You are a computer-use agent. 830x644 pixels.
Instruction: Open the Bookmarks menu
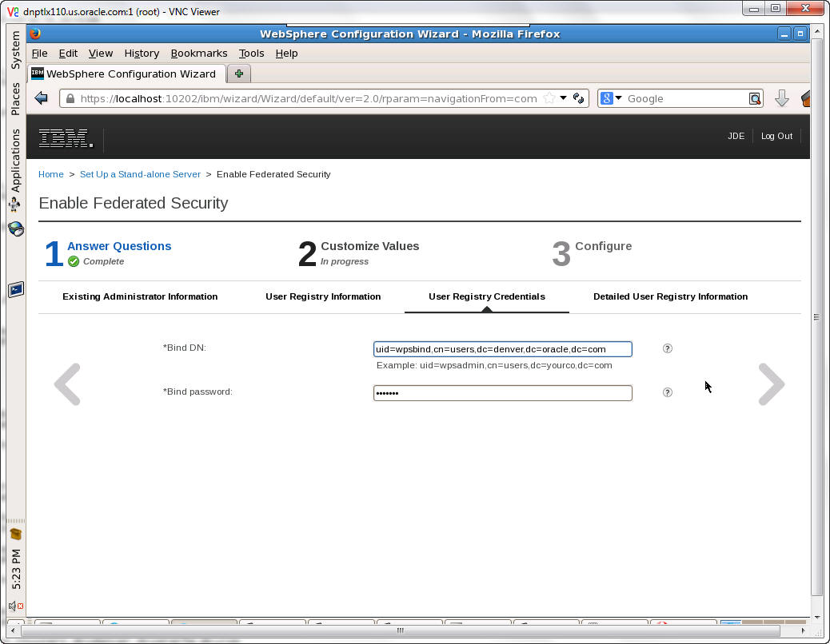tap(198, 54)
